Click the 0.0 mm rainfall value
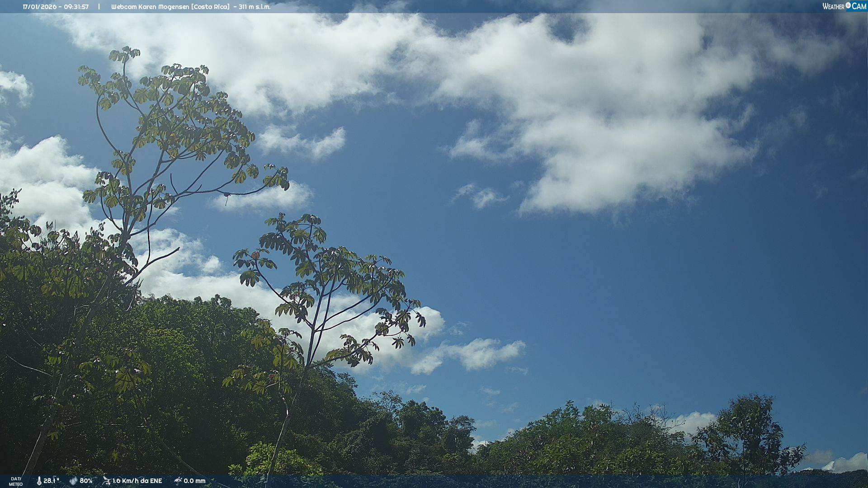 coord(194,481)
